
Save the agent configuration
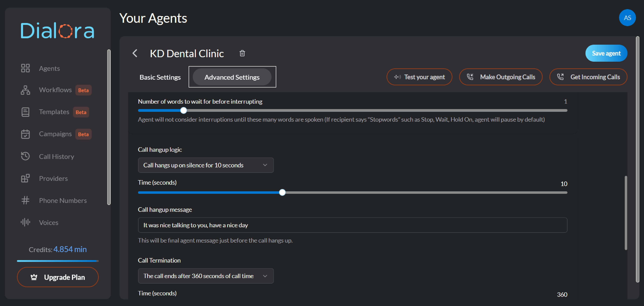[606, 53]
